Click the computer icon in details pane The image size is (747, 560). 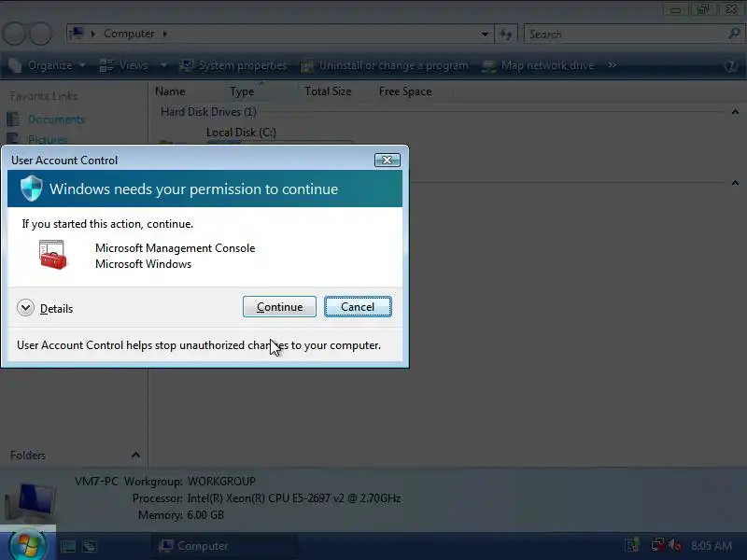tap(30, 501)
